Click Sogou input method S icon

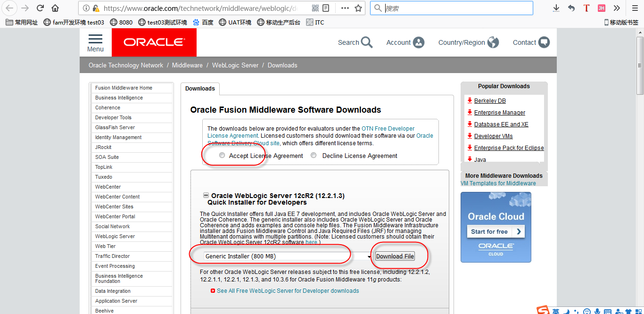point(544,311)
